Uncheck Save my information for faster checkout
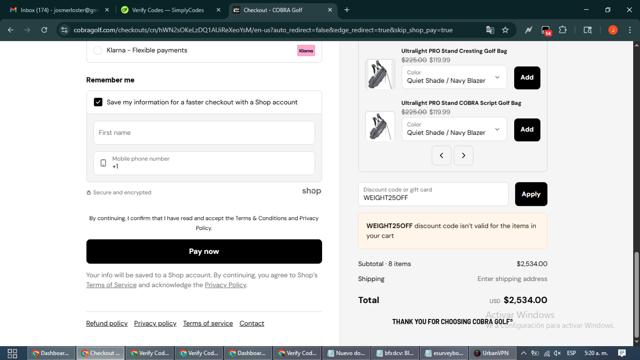 click(98, 102)
